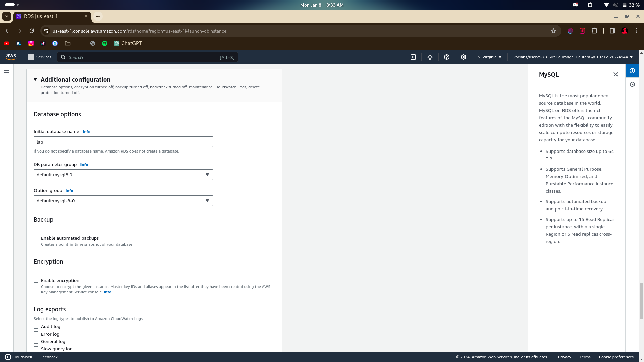Image resolution: width=644 pixels, height=362 pixels.
Task: Open CloudShell from the top navigation bar
Action: coord(413,57)
